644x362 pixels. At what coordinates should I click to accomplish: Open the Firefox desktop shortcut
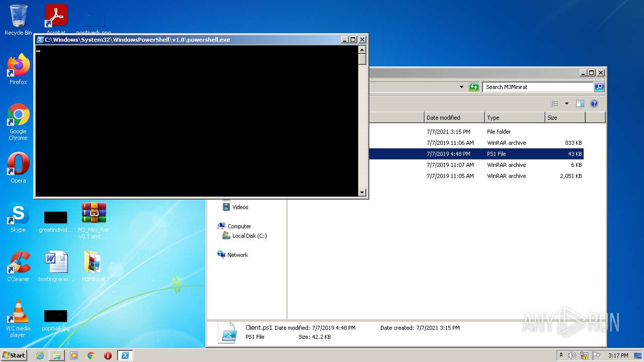[18, 69]
